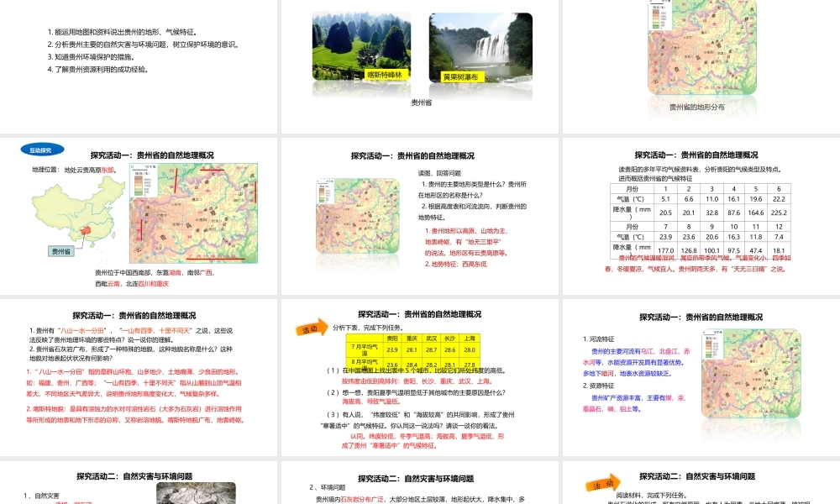Click the blue 互动探究 badge
840x504 pixels.
point(42,150)
